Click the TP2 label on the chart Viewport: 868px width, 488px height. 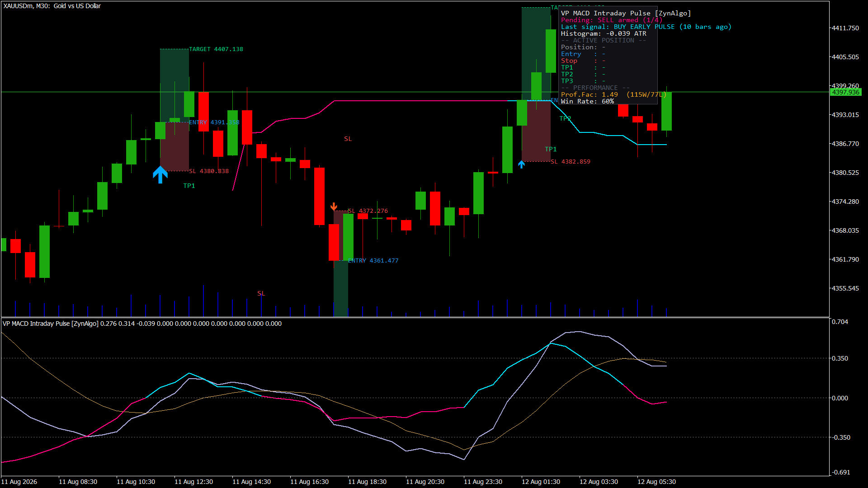565,118
